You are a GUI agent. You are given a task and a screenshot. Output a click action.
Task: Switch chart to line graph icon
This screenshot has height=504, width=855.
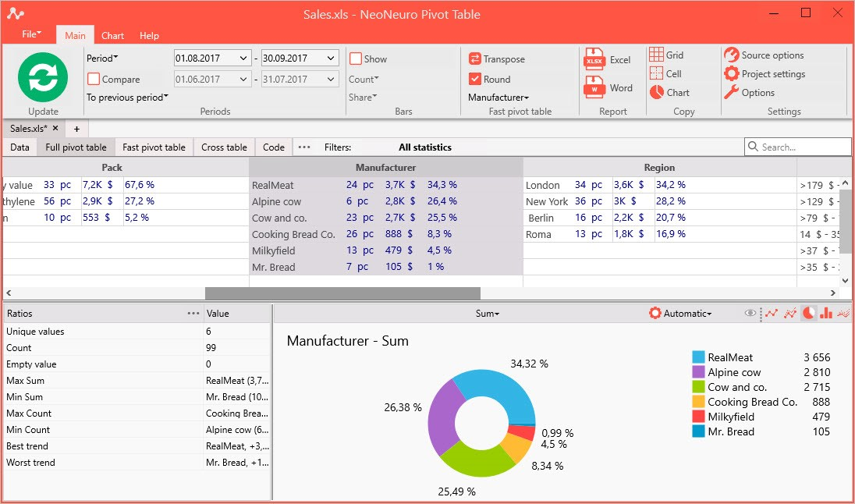[771, 313]
